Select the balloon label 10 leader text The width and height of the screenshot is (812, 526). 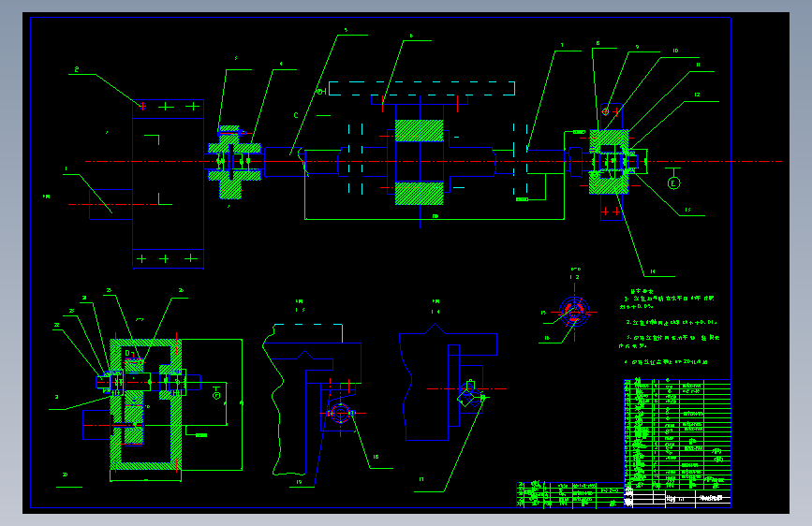(x=675, y=51)
